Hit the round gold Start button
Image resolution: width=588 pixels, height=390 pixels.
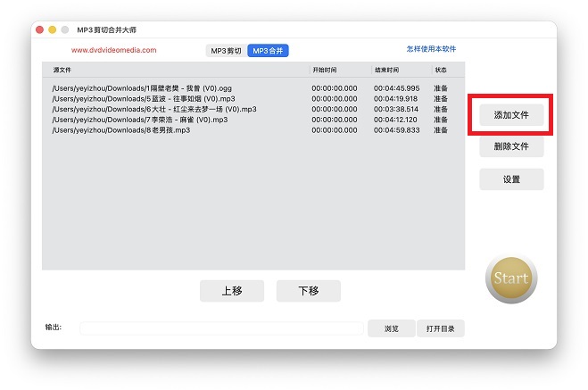tap(511, 278)
